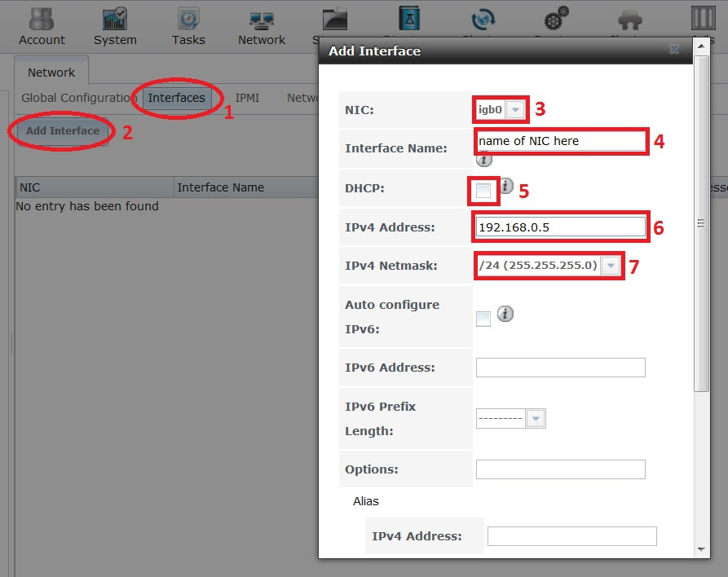This screenshot has width=728, height=577.
Task: Switch to the IPMI tab
Action: pyautogui.click(x=247, y=98)
